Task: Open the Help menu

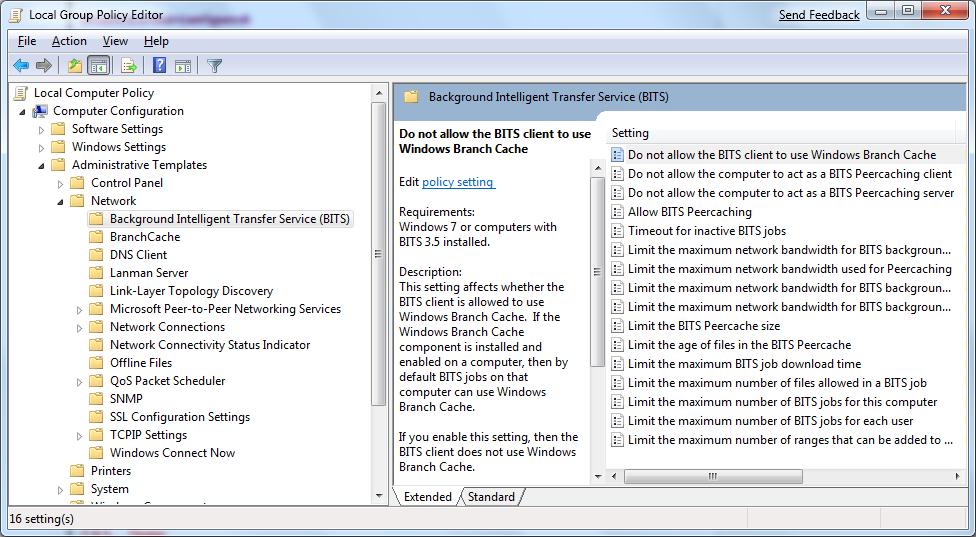Action: tap(156, 41)
